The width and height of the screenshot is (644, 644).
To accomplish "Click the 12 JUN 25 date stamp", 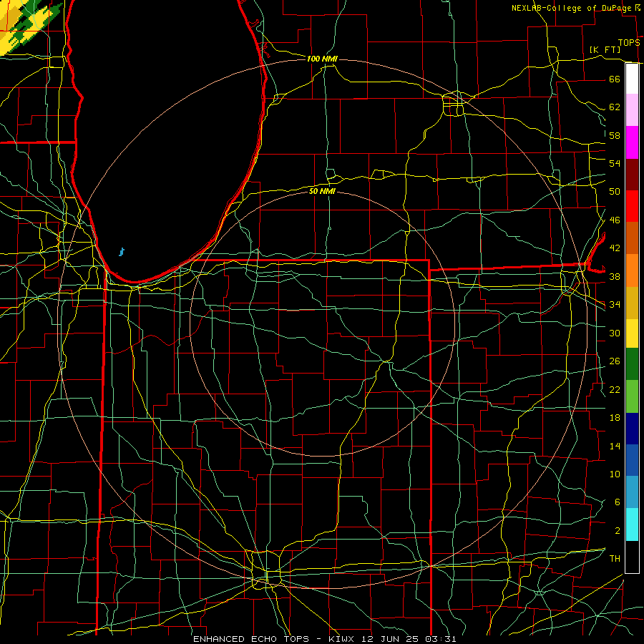I will 391,639.
